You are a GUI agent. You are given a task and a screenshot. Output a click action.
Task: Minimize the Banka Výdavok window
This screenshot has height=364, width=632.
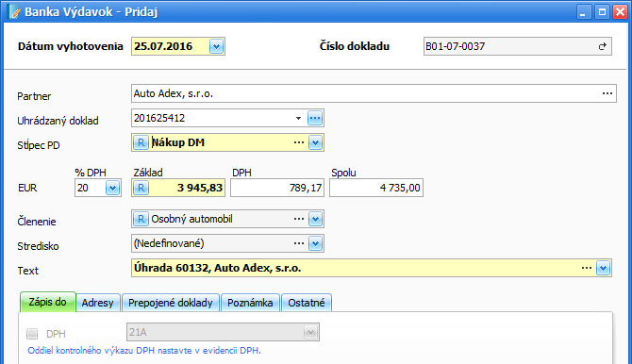click(x=583, y=11)
